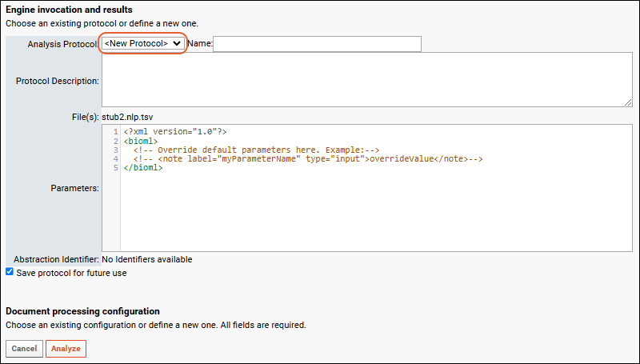Click the 'No Identifiers available' text

coord(146,259)
